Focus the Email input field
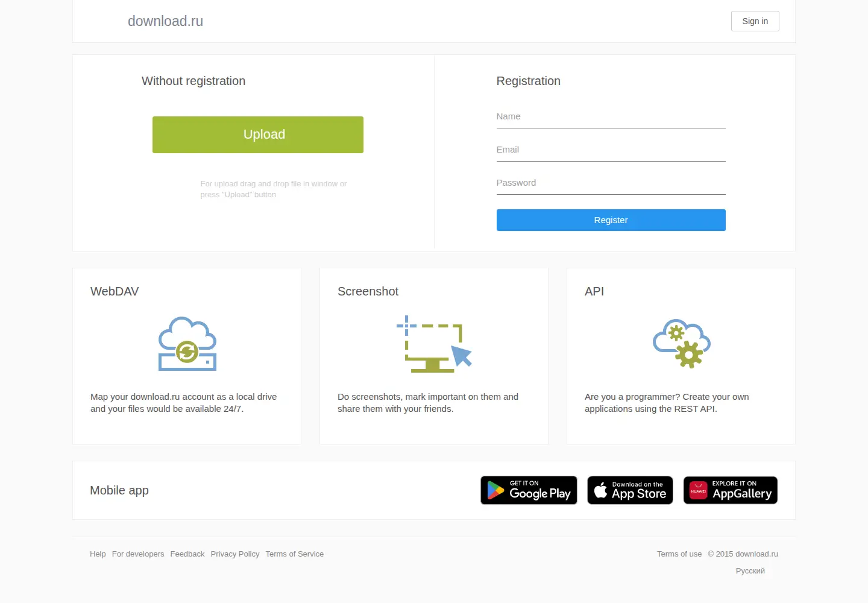This screenshot has height=603, width=868. 611,150
